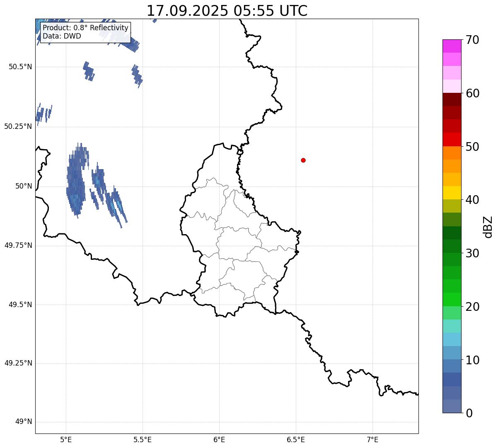Click the colorbar tick label 20
This screenshot has height=448, width=498.
tap(472, 307)
